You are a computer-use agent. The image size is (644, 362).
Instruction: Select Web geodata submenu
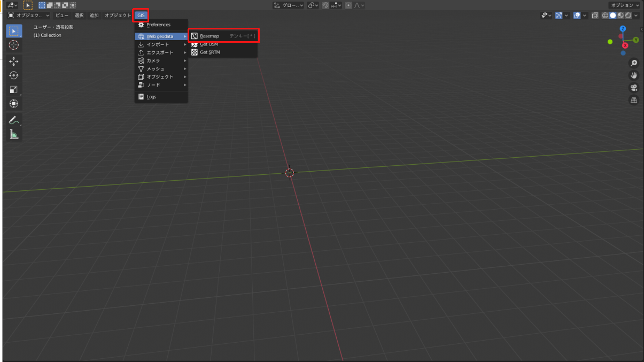pos(161,36)
